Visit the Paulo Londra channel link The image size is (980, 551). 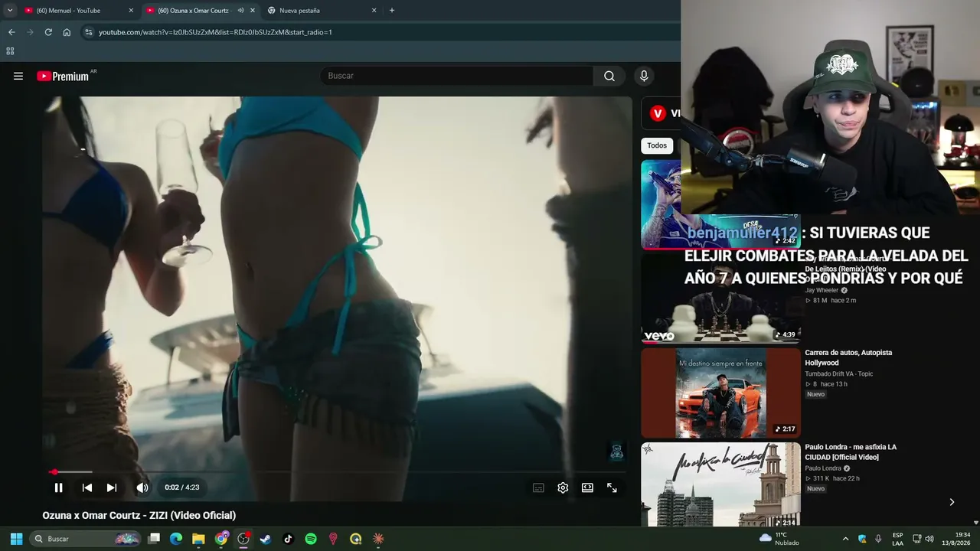(x=823, y=468)
